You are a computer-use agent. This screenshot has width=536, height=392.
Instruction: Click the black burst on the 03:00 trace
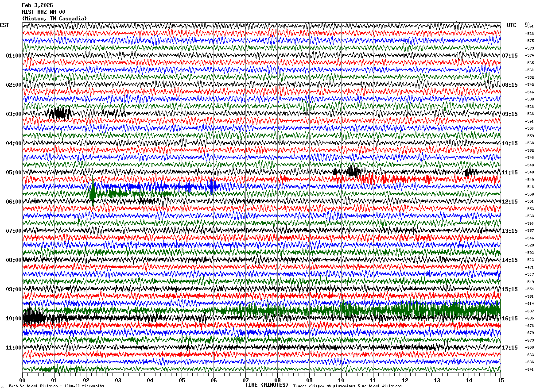60,114
